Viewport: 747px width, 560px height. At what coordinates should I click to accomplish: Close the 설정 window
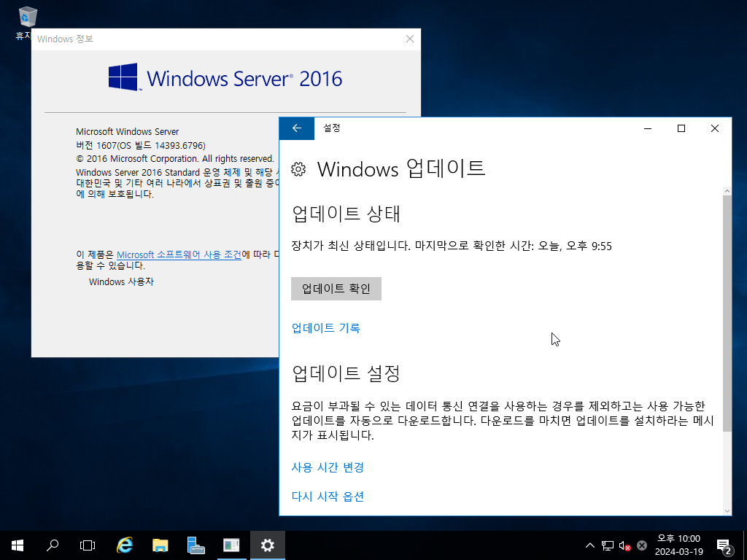(715, 128)
